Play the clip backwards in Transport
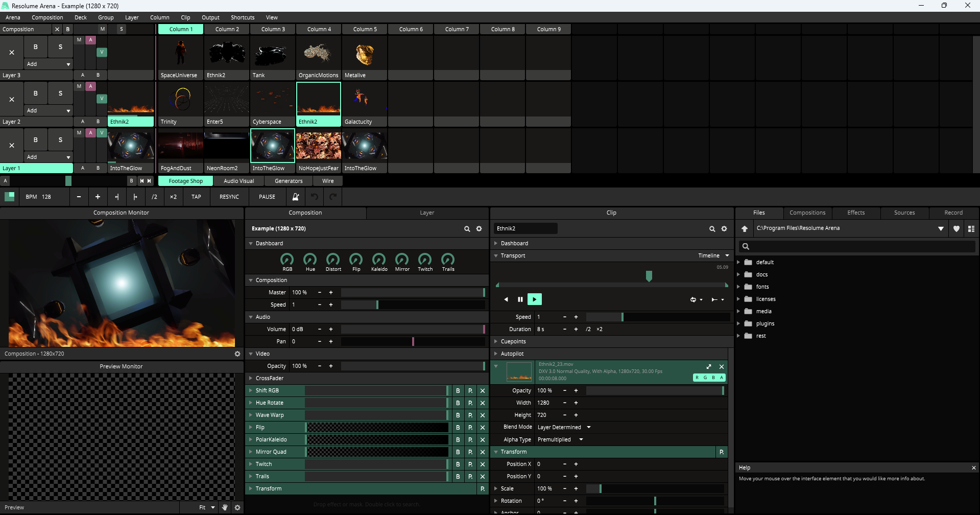 506,299
